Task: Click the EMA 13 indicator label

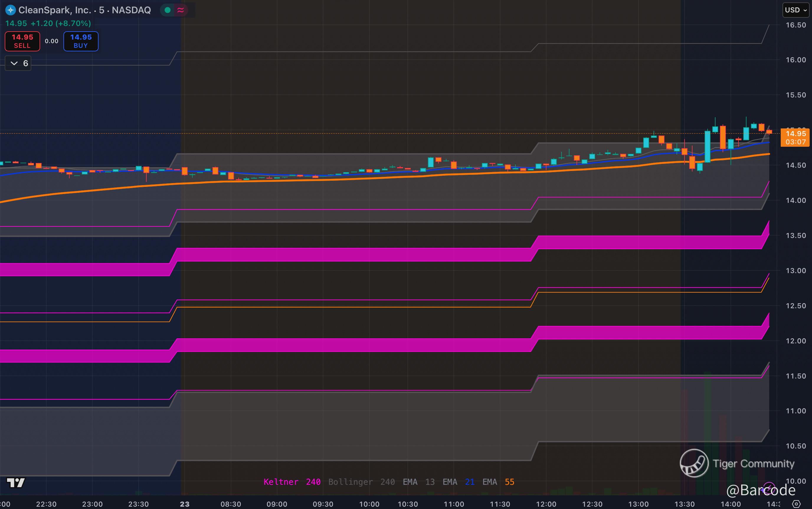Action: (418, 482)
